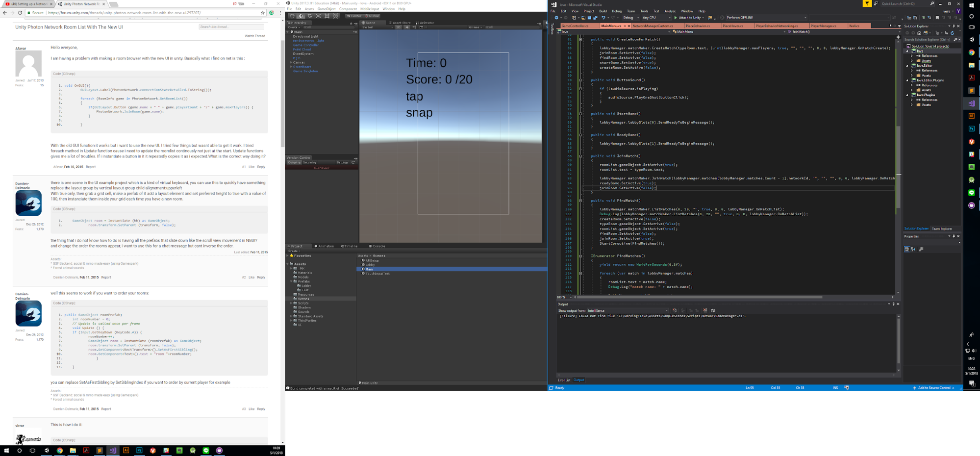The width and height of the screenshot is (980, 456).
Task: Select the Lobby scene asset
Action: (370, 265)
